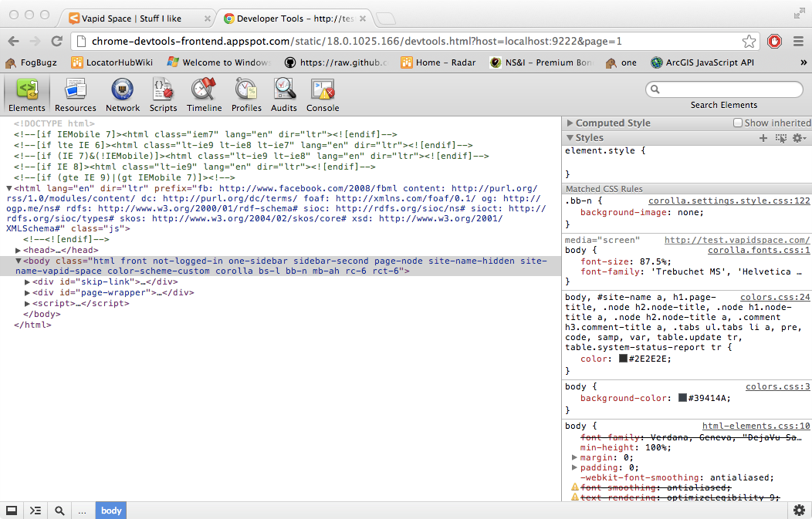Image resolution: width=812 pixels, height=519 pixels.
Task: Toggle the console drawer icon
Action: point(36,511)
